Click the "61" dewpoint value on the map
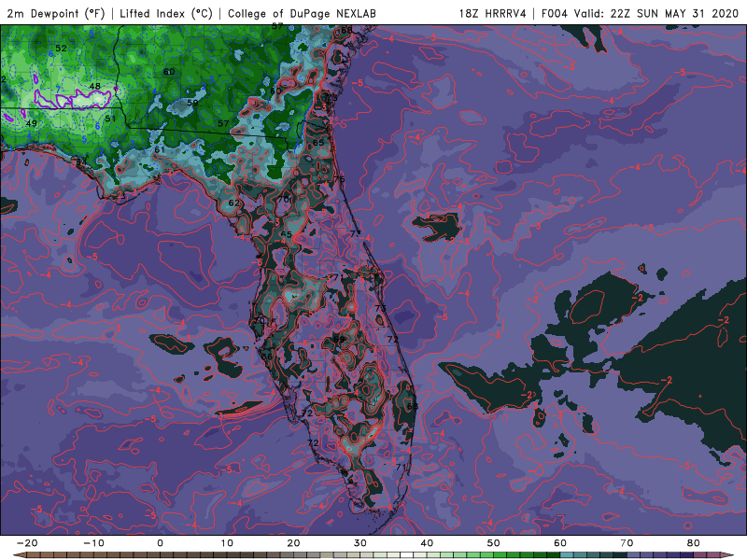This screenshot has height=560, width=747. (x=160, y=149)
